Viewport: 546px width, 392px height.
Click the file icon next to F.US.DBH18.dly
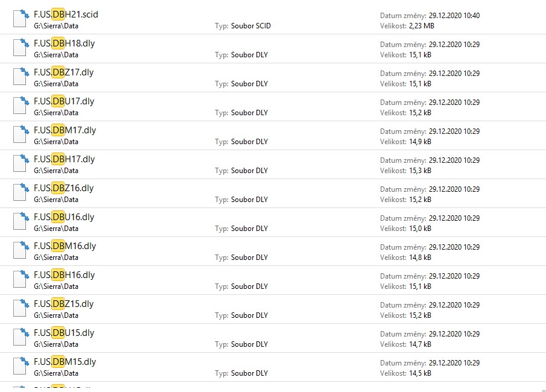coord(21,48)
